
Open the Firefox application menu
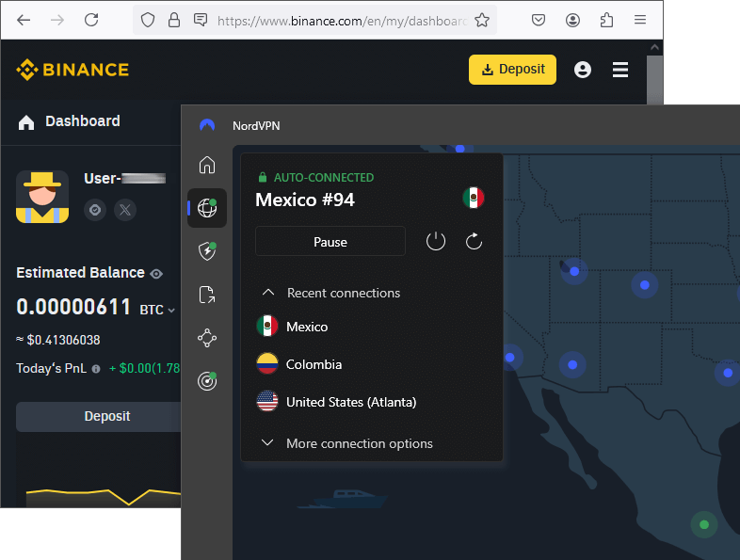pyautogui.click(x=640, y=20)
